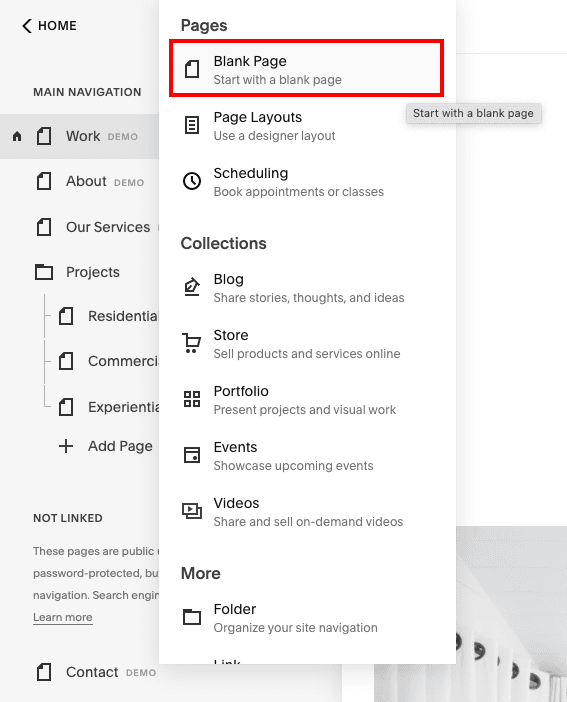Screen dimensions: 567x702
Task: Click 'Book appointments or classes' text
Action: tap(299, 192)
